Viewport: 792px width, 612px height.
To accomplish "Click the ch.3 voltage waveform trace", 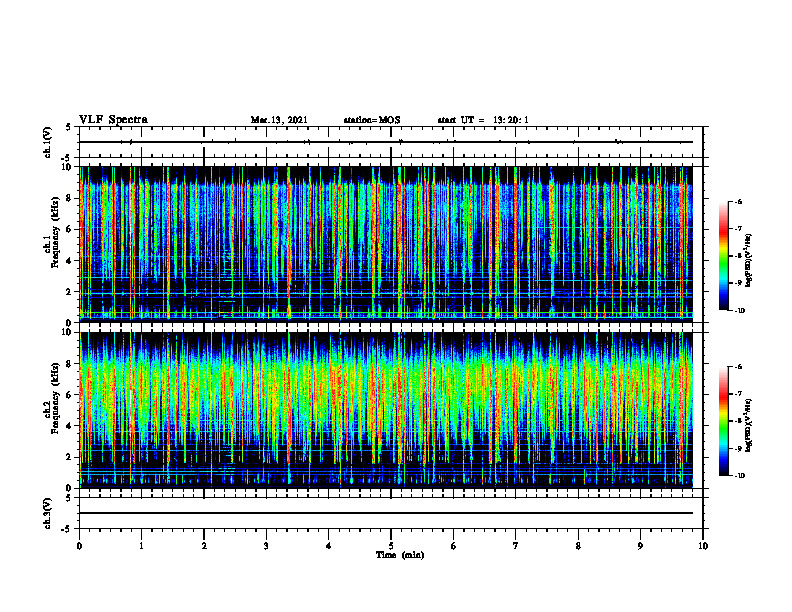I will coord(386,513).
